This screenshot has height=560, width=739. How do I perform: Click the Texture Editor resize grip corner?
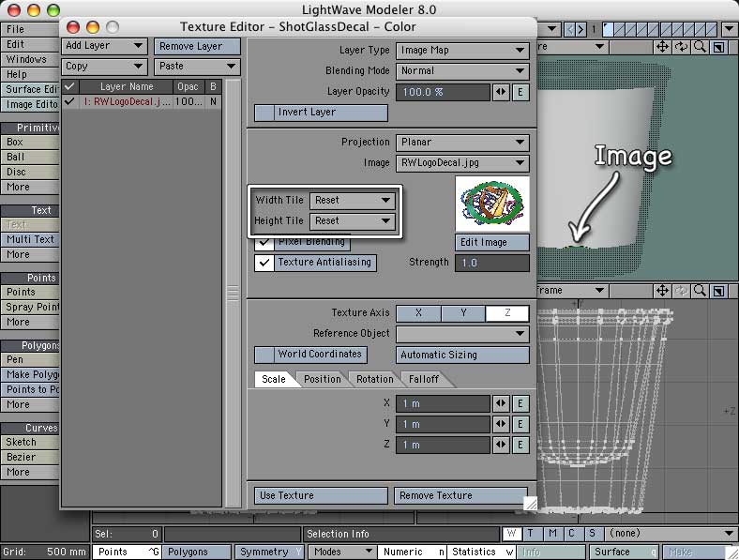tap(531, 504)
